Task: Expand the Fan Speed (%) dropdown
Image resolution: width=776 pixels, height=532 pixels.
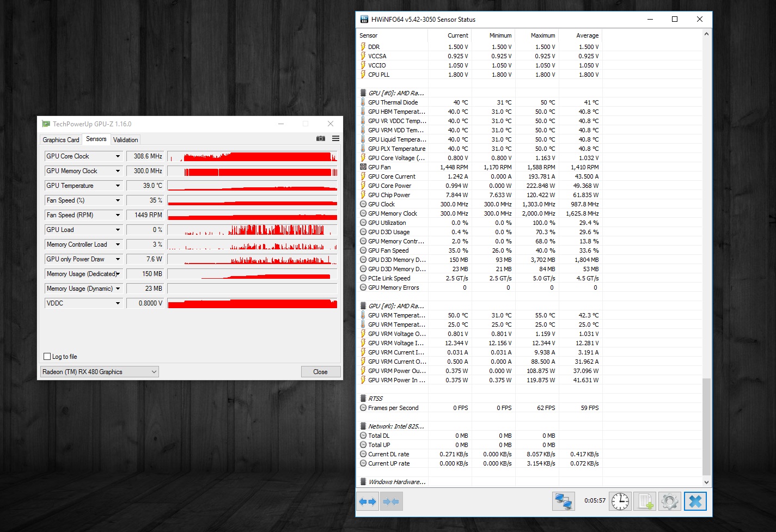Action: [x=118, y=200]
